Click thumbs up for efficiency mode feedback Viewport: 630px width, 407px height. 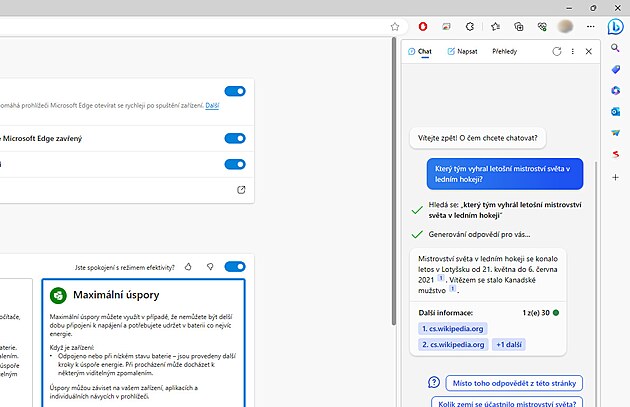[x=188, y=267]
